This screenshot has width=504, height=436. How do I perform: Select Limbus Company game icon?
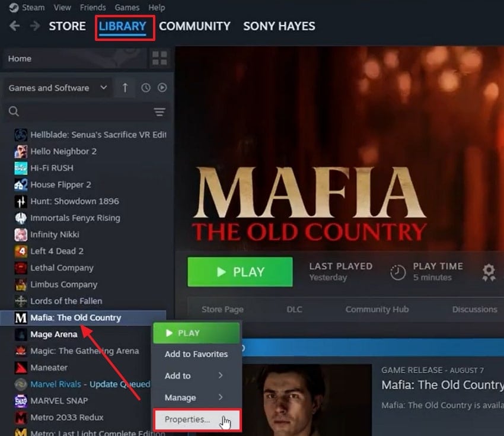tap(21, 285)
